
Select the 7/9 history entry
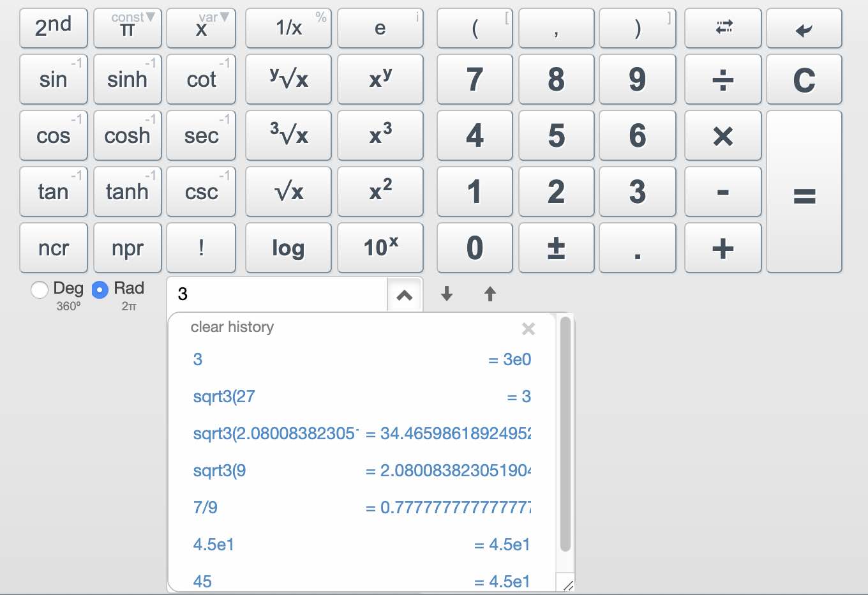(206, 508)
